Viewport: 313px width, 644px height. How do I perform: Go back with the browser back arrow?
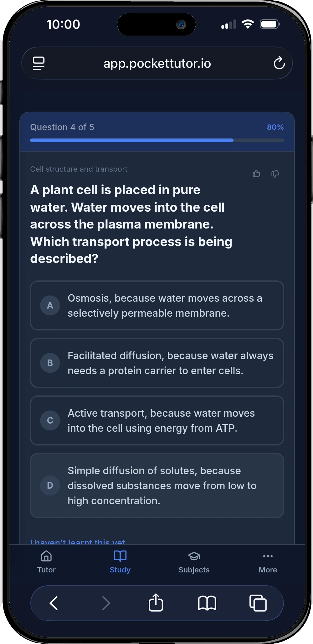coord(54,603)
